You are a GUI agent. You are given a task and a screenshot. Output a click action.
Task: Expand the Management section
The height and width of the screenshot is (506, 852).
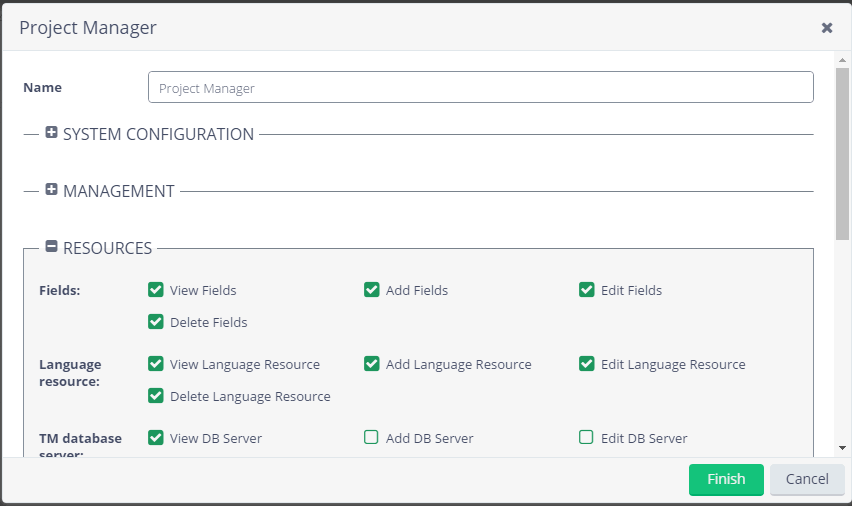click(x=52, y=190)
